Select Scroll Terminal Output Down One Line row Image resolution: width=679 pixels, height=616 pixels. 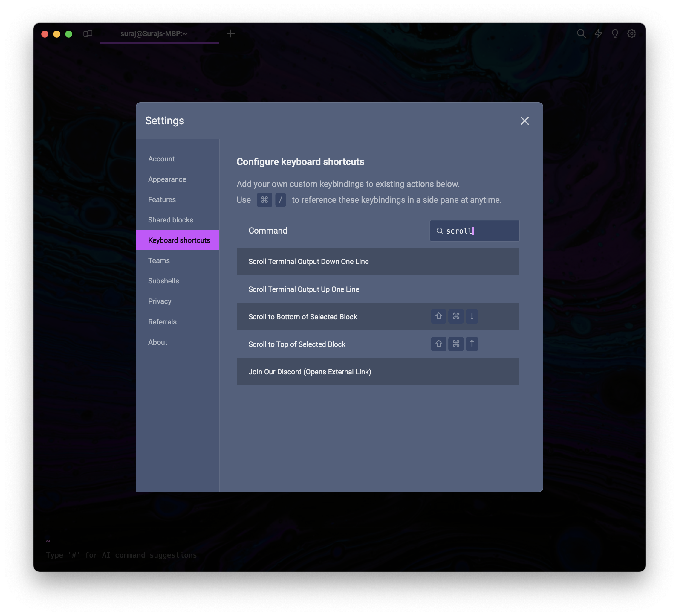(x=377, y=261)
